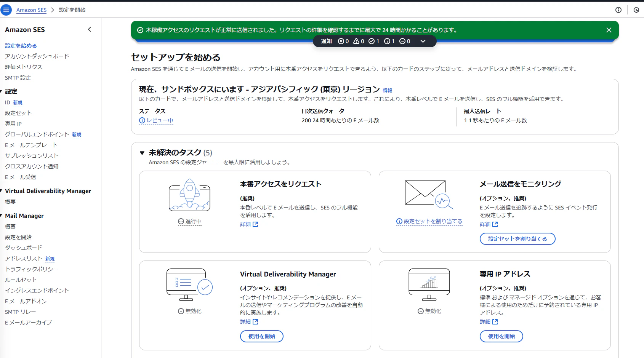Collapse the Amazon SES sidebar with the chevron

coord(90,29)
